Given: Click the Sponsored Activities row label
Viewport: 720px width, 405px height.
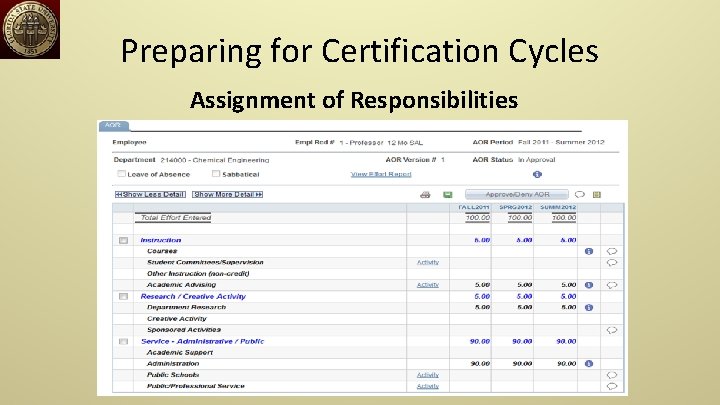Looking at the screenshot, I should coord(184,330).
